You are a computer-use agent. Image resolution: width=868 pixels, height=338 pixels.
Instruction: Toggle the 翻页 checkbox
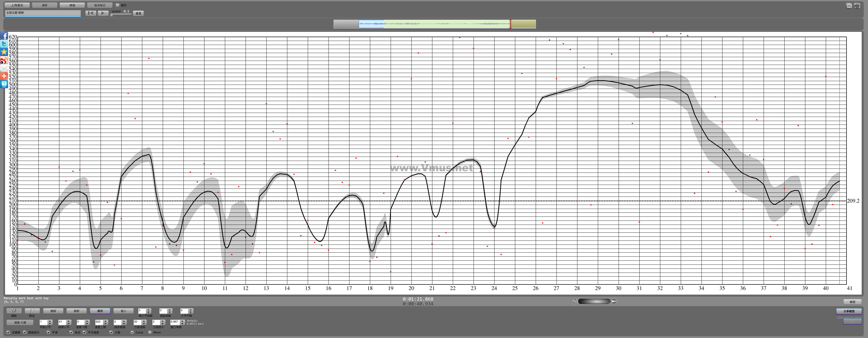tap(118, 5)
